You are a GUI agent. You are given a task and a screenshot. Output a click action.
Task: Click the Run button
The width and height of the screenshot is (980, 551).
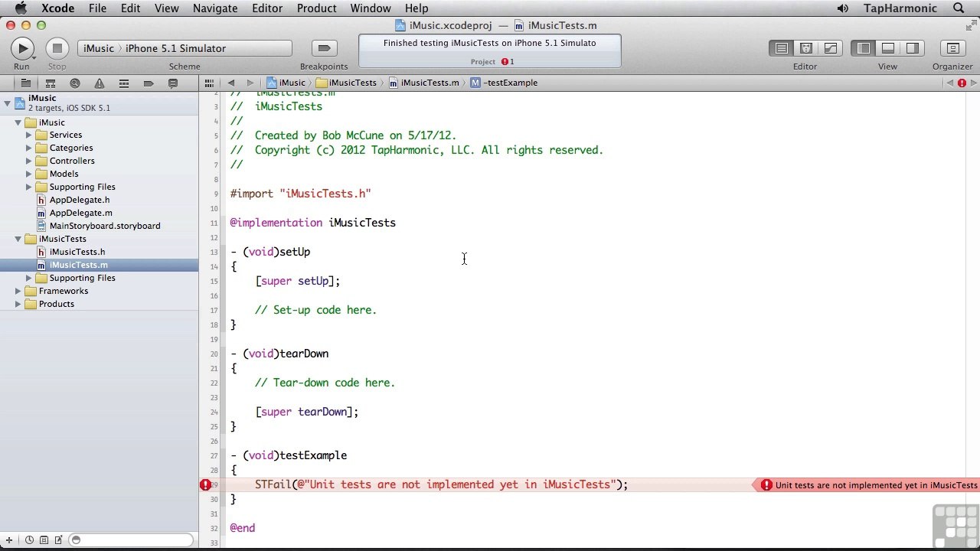click(22, 48)
